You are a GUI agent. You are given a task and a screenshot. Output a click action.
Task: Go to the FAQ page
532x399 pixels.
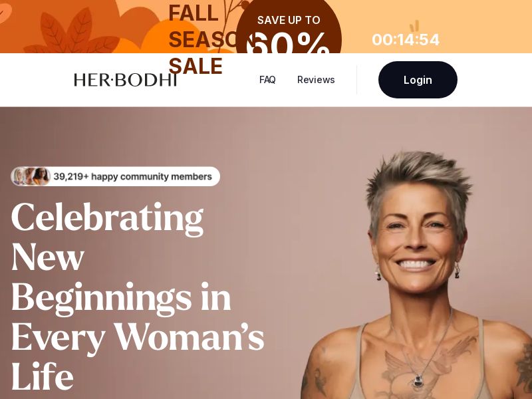pos(267,80)
